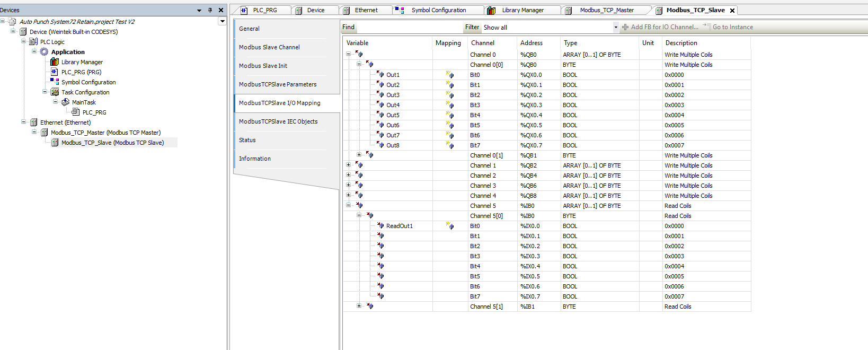Expand the Channel 1 row

click(348, 165)
